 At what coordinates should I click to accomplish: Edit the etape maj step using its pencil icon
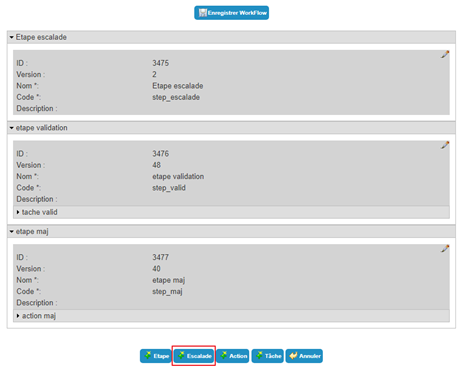pyautogui.click(x=445, y=249)
